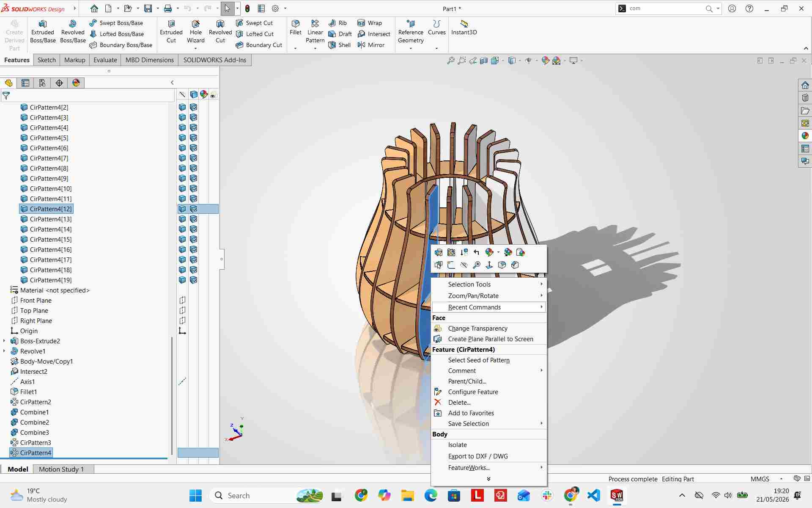
Task: Select the Linear Pattern tool
Action: pos(315,32)
